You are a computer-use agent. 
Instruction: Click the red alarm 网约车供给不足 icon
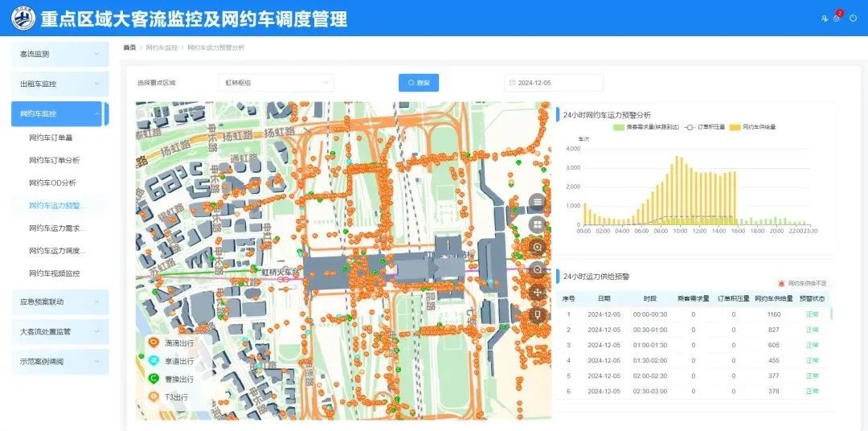click(x=781, y=283)
